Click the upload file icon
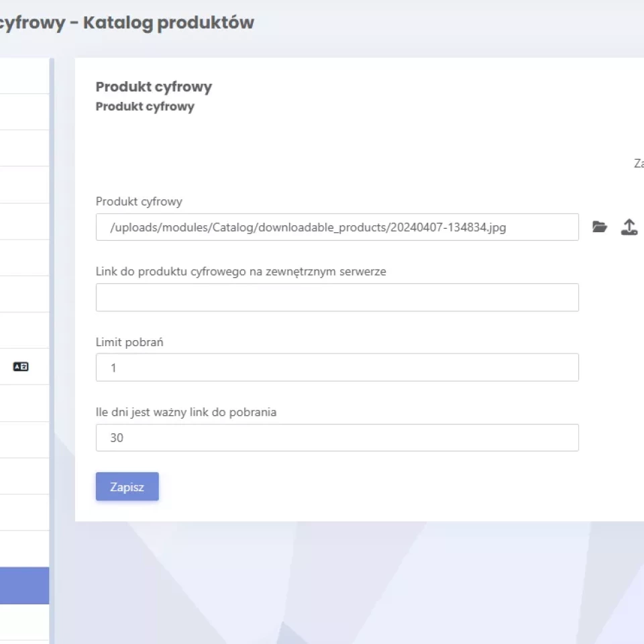Viewport: 644px width, 644px height. pos(629,227)
